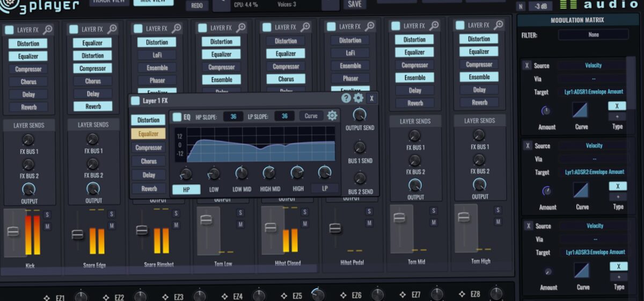Click the LOW band knob in the EQ
Image resolution: width=644 pixels, height=301 pixels.
[214, 173]
